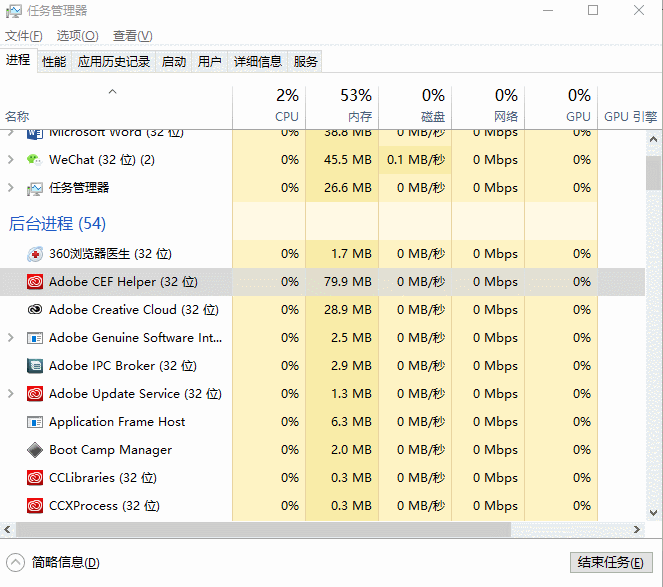Expand the WeChat (32 位) process group
The height and width of the screenshot is (587, 663).
(x=11, y=159)
